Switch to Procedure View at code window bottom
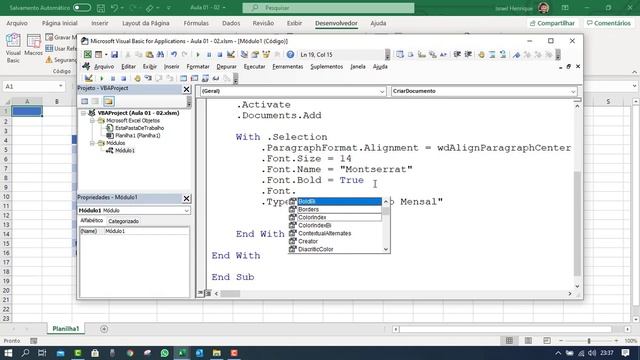Viewport: 640px width, 360px height. click(x=200, y=293)
